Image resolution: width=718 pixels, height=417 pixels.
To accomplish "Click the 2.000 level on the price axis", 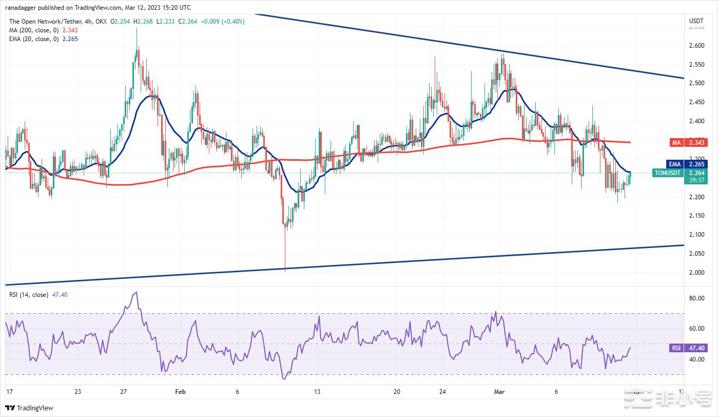I will [695, 272].
